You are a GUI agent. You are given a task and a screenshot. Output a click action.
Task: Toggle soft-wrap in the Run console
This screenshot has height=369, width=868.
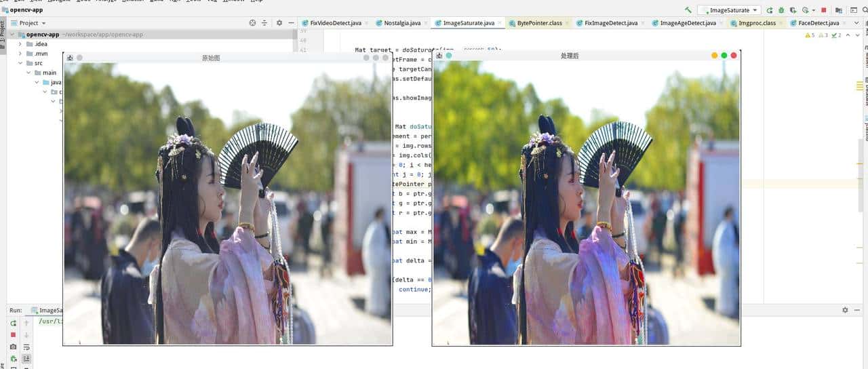coord(26,347)
